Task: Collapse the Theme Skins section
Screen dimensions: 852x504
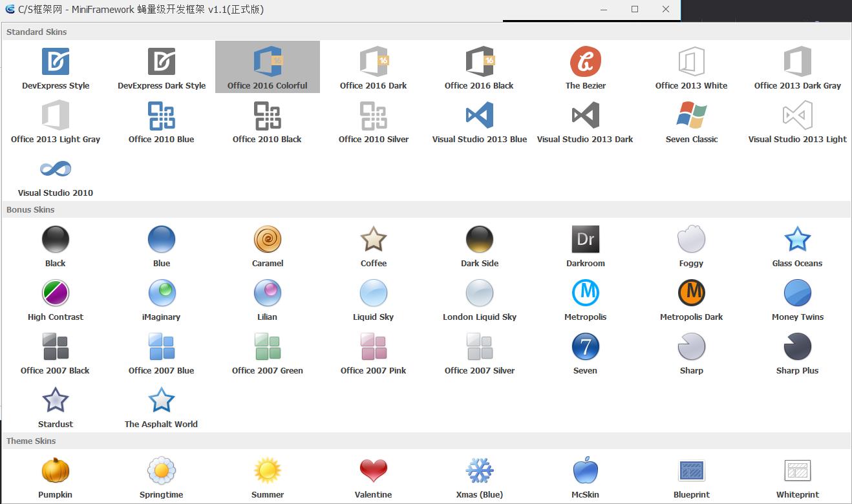Action: click(30, 441)
